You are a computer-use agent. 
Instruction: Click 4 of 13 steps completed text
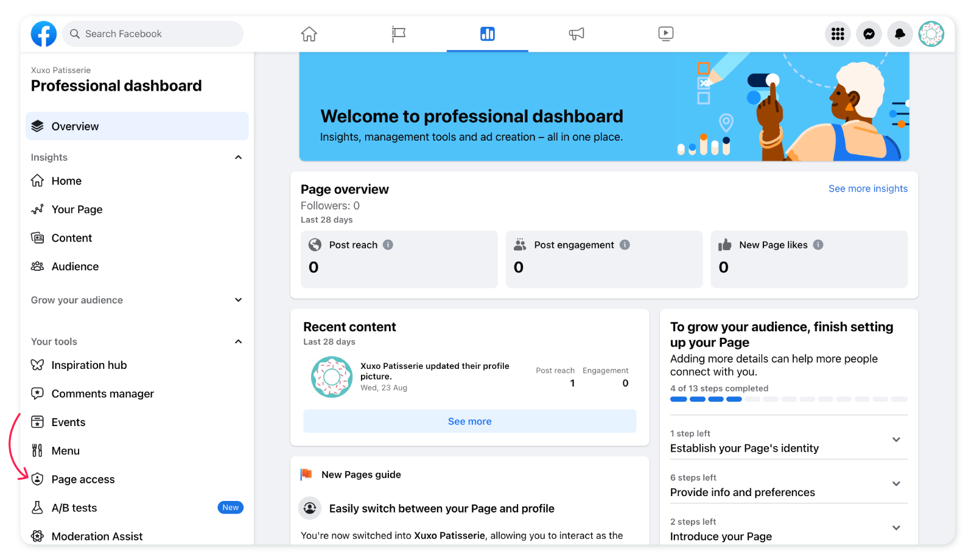click(719, 388)
